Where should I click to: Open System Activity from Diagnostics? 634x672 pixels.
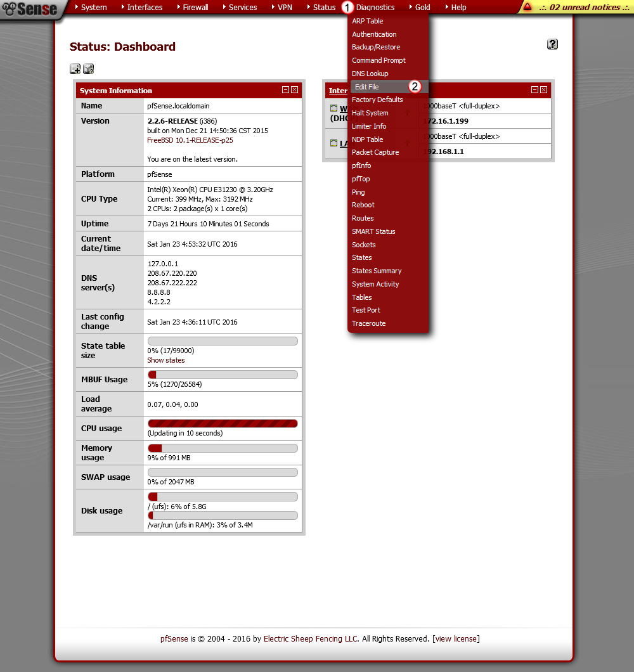375,285
